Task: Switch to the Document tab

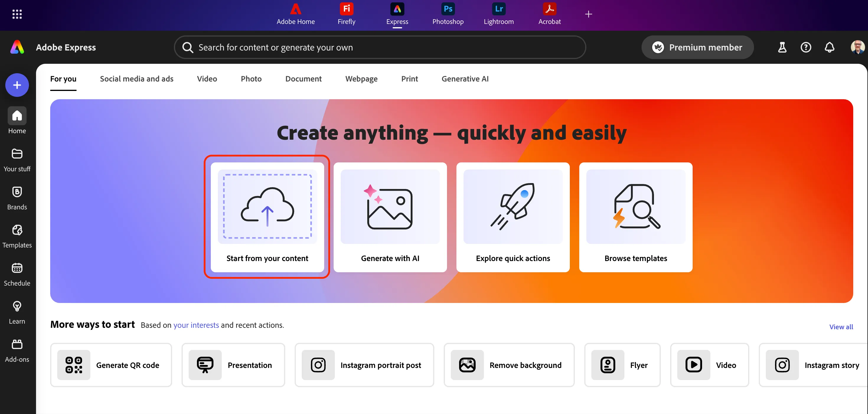Action: click(303, 79)
